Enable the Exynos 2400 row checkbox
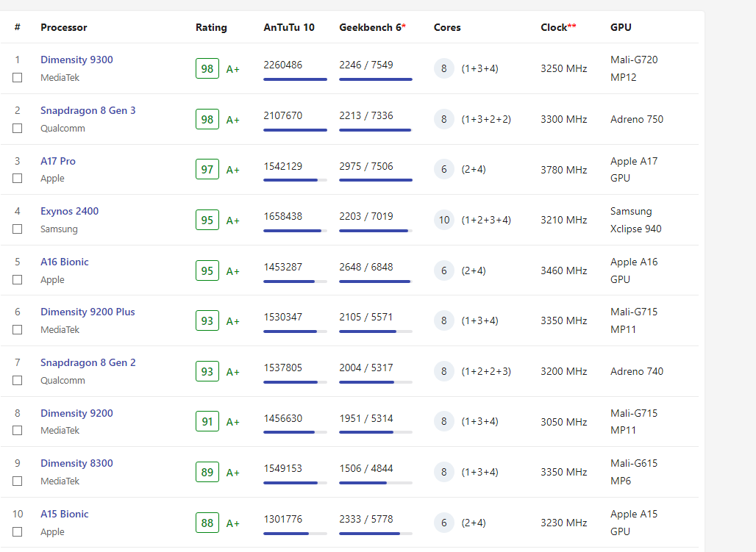This screenshot has width=756, height=552. tap(18, 229)
